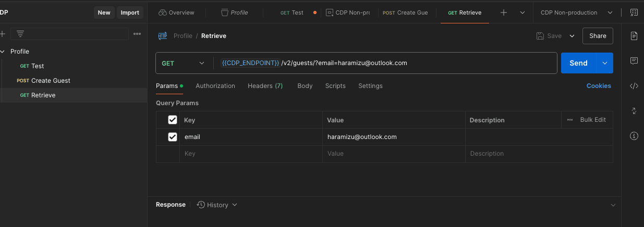Open the GET HTTP method dropdown
Image resolution: width=644 pixels, height=227 pixels.
click(x=183, y=63)
